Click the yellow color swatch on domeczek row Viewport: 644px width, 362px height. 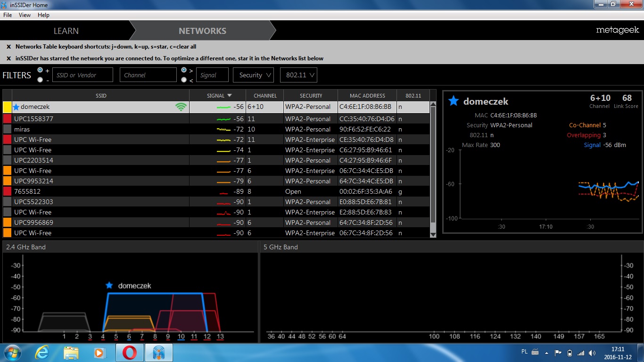tap(7, 107)
